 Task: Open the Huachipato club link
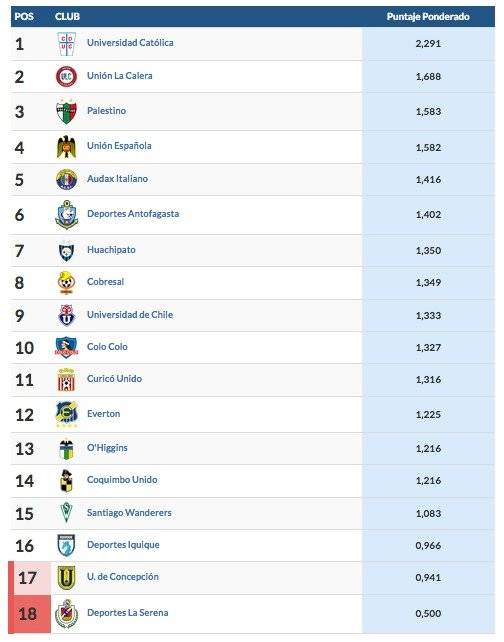point(111,250)
